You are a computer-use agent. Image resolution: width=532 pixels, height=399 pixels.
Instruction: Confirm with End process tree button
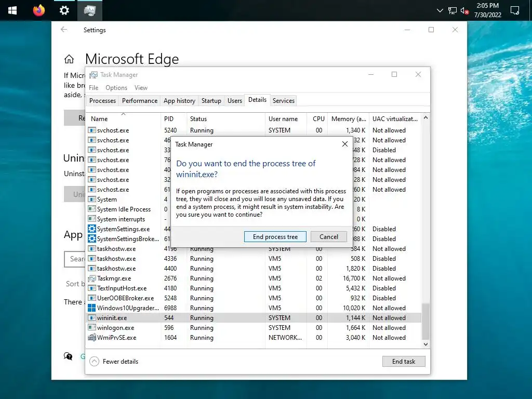275,237
